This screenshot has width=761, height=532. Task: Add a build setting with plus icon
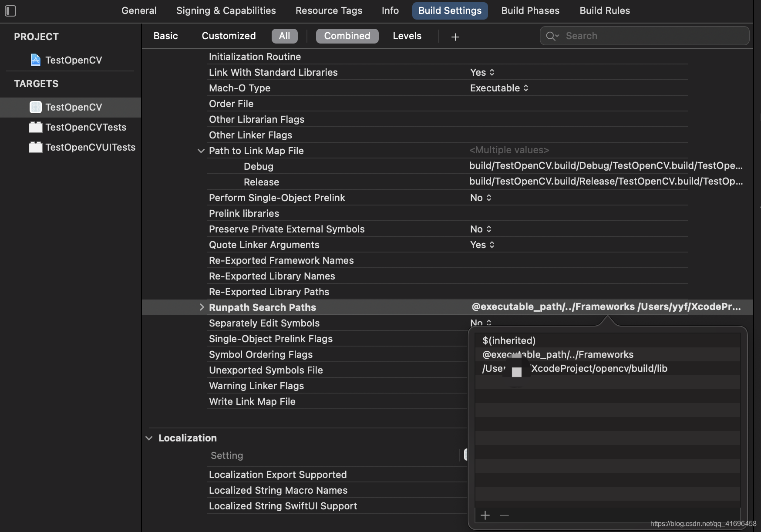pyautogui.click(x=455, y=37)
